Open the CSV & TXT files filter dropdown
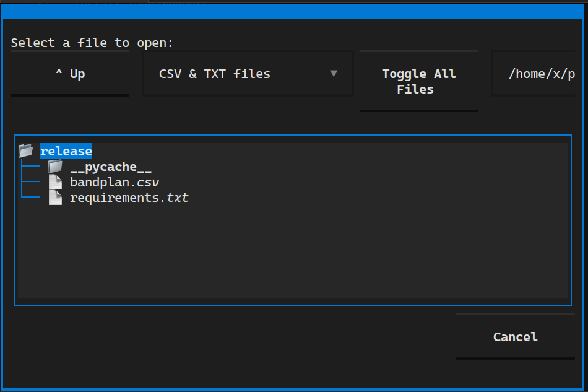This screenshot has width=588, height=392. (248, 73)
